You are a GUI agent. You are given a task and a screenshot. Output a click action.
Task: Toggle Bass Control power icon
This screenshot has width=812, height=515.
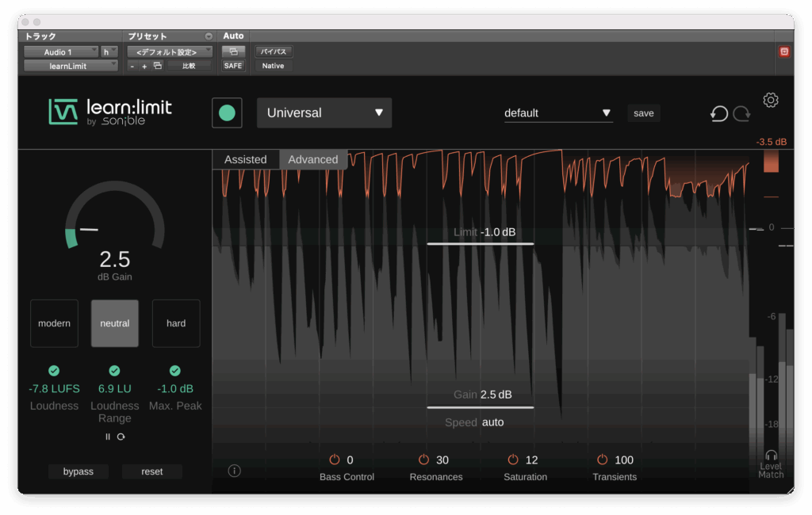(335, 460)
